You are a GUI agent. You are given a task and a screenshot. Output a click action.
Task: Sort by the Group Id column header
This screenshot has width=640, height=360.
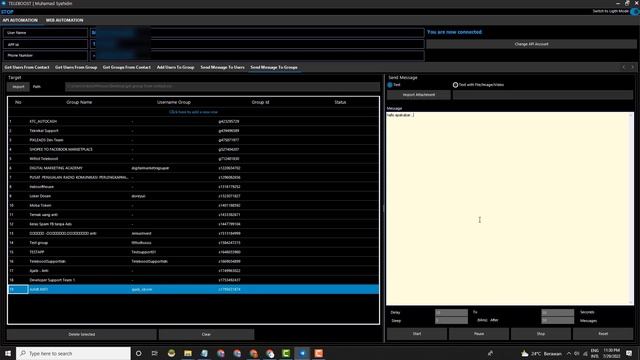(x=260, y=102)
